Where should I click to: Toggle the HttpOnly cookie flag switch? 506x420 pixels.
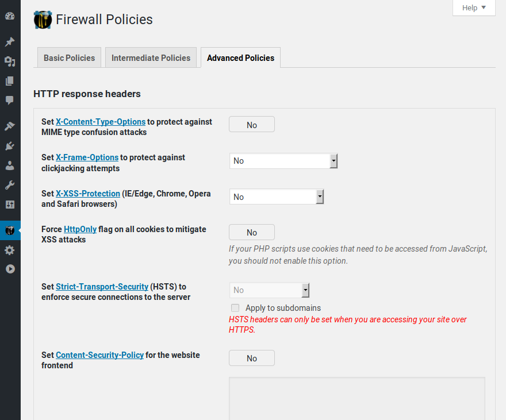pos(251,232)
